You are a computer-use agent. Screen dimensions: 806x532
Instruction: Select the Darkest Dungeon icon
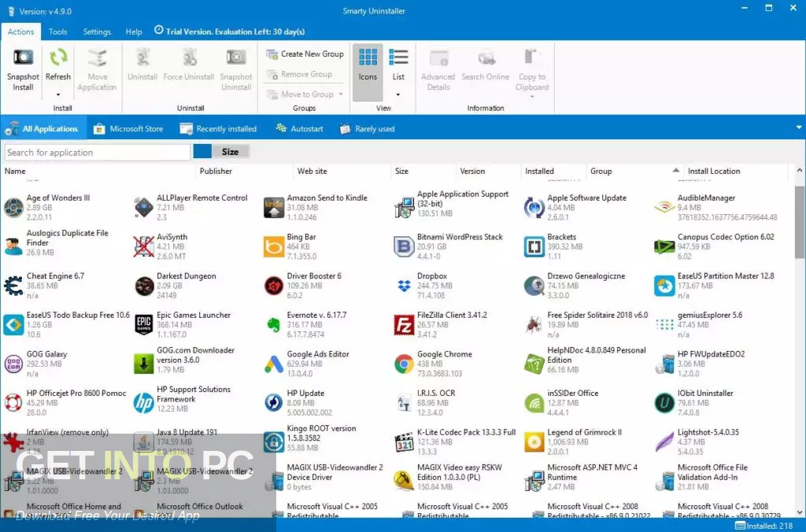click(144, 286)
